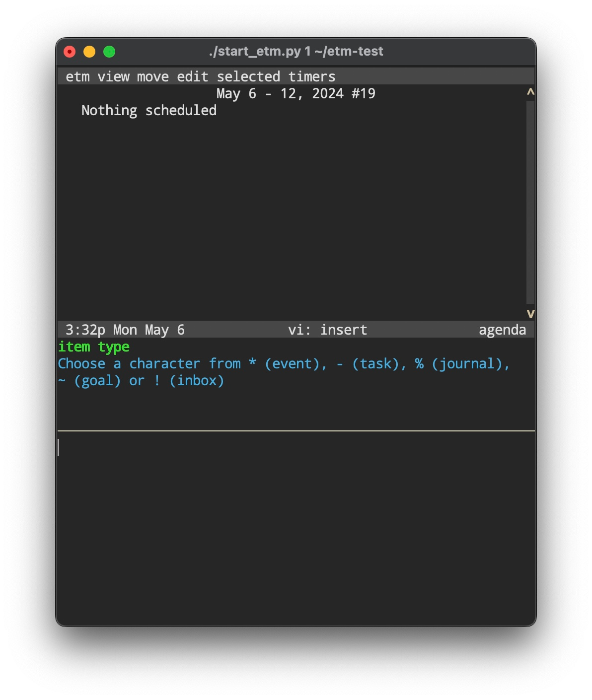The height and width of the screenshot is (700, 592).
Task: Click the scroll up caret arrow
Action: click(530, 93)
